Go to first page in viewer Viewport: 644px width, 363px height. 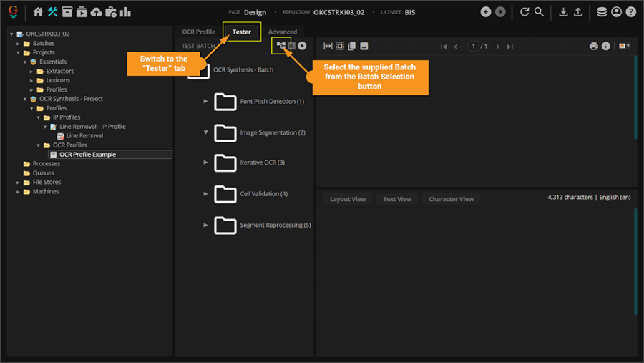tap(444, 47)
